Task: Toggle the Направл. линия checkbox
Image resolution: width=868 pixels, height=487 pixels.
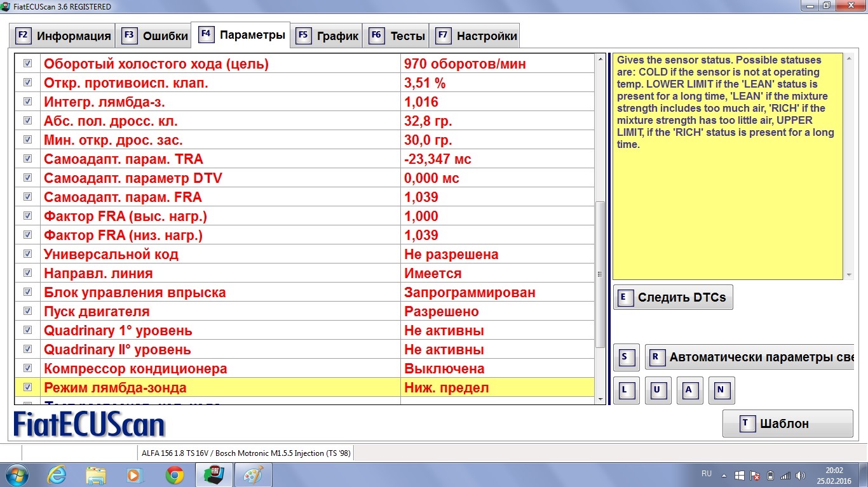Action: (27, 273)
